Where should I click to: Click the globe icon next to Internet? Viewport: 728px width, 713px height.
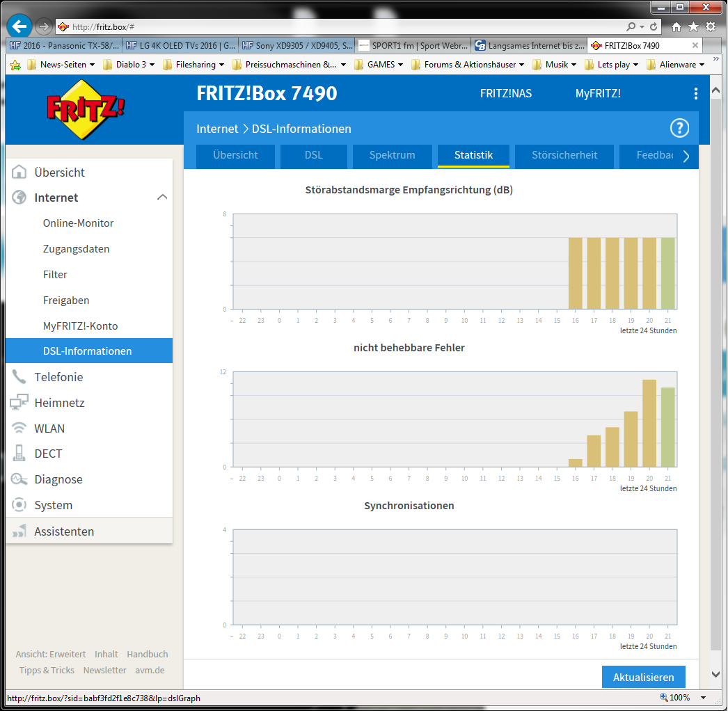pos(19,198)
